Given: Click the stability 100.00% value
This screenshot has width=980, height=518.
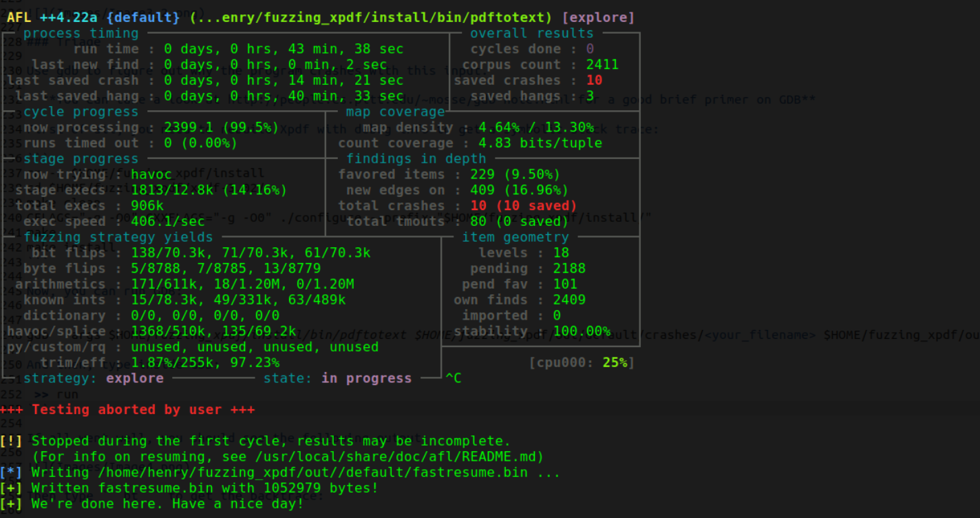Looking at the screenshot, I should point(582,331).
